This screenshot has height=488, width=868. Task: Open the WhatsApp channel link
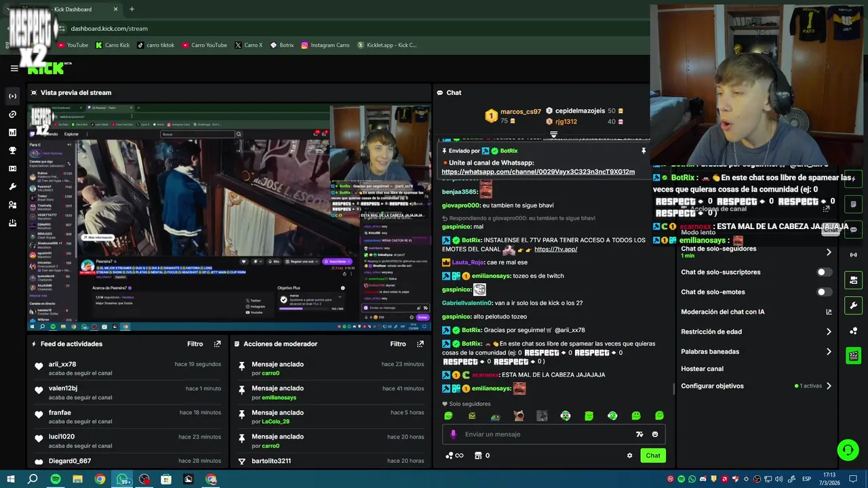[538, 172]
